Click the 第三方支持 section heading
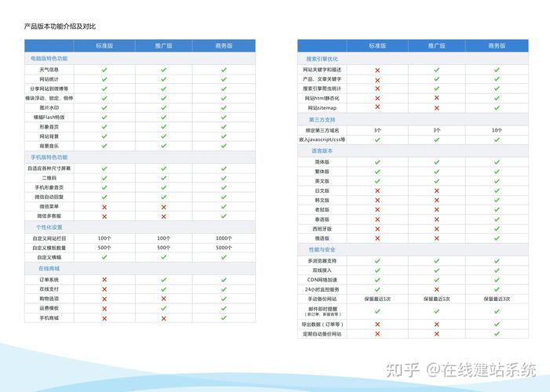 [x=322, y=120]
